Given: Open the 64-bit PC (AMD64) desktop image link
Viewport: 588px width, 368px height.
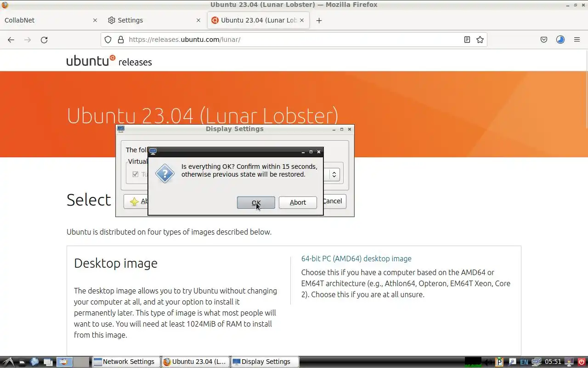Looking at the screenshot, I should [356, 259].
